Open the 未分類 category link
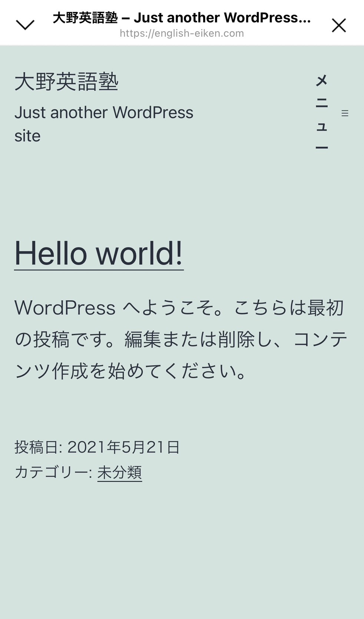 [119, 473]
